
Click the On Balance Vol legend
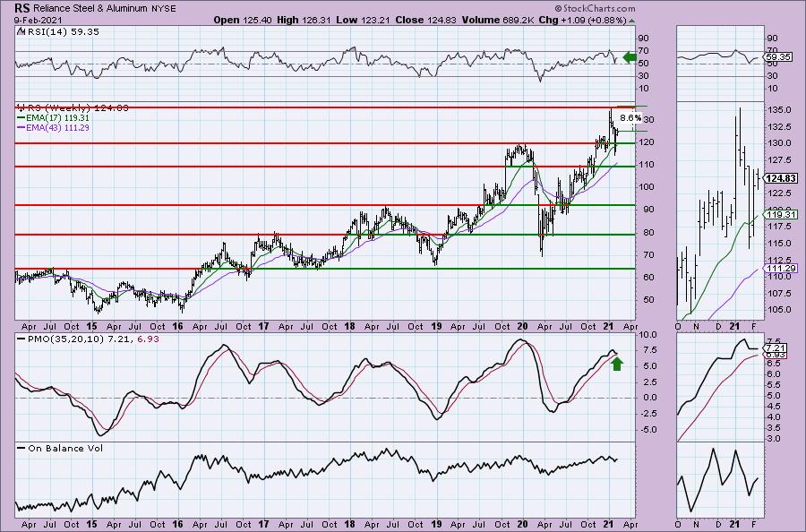60,448
